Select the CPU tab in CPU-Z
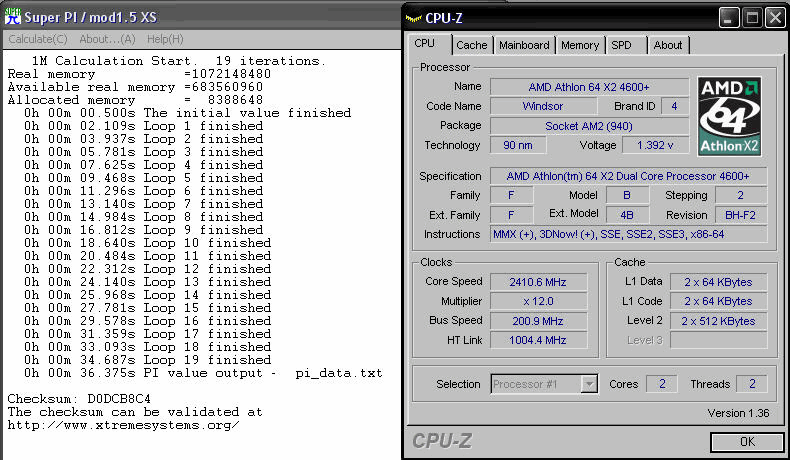The width and height of the screenshot is (790, 460). click(428, 43)
